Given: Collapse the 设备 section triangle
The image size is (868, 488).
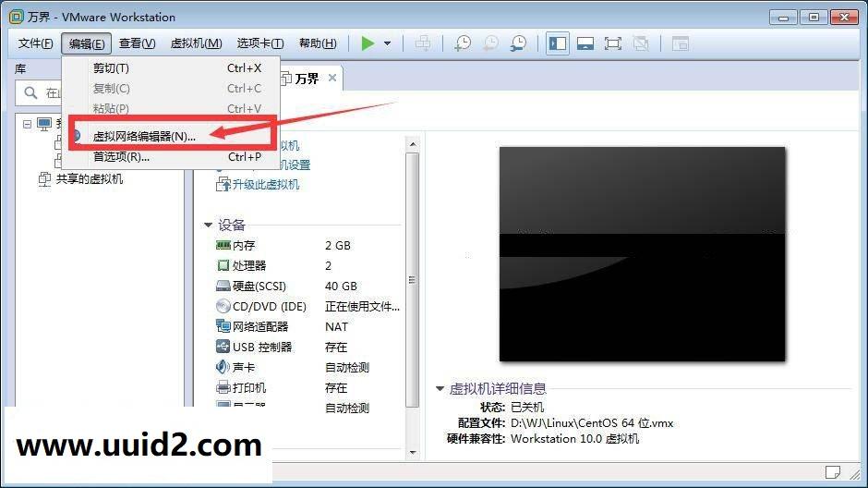Looking at the screenshot, I should click(x=208, y=225).
